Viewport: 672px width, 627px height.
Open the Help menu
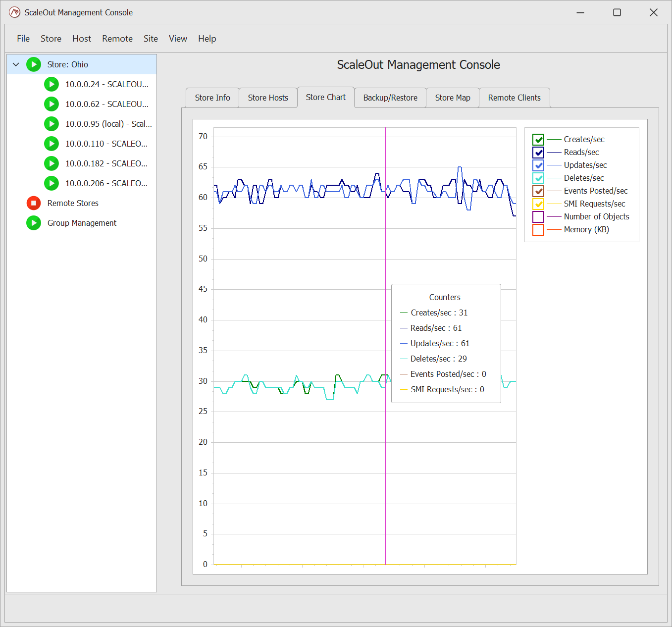(207, 39)
